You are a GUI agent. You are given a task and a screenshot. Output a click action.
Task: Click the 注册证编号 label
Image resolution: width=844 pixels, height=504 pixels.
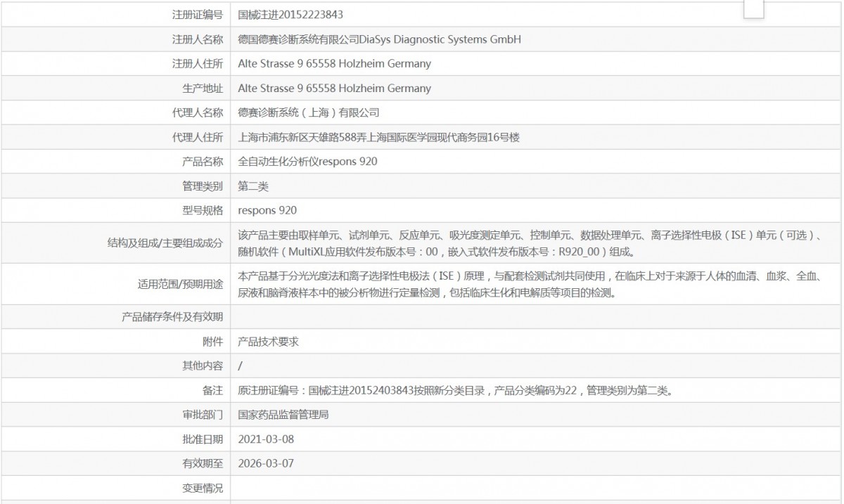(x=198, y=15)
